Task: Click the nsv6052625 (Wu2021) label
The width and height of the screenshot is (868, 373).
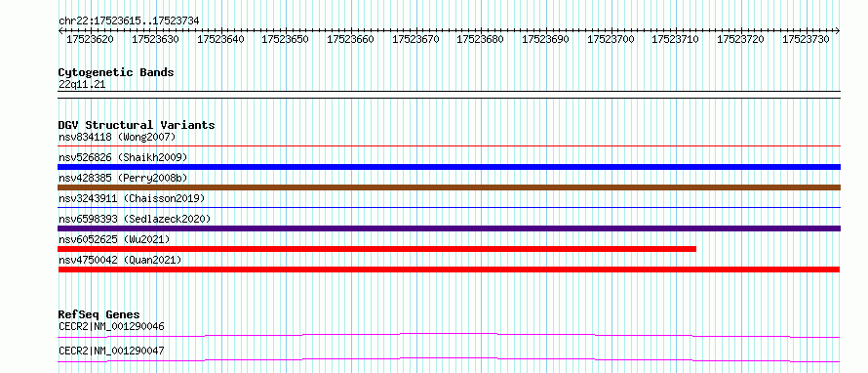Action: 114,239
